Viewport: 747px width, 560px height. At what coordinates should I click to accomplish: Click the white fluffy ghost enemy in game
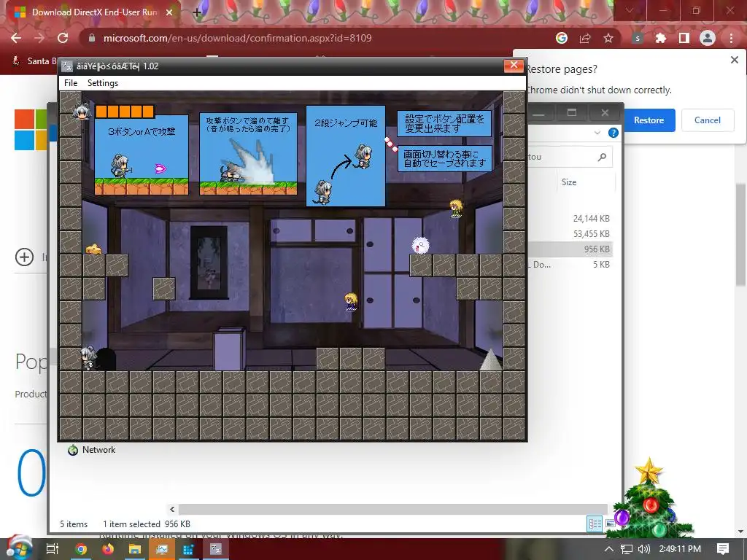(x=420, y=245)
